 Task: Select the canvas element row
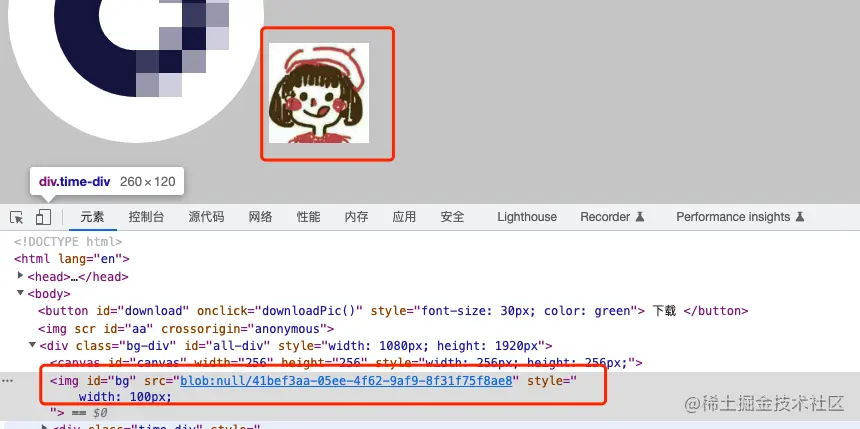pos(346,363)
